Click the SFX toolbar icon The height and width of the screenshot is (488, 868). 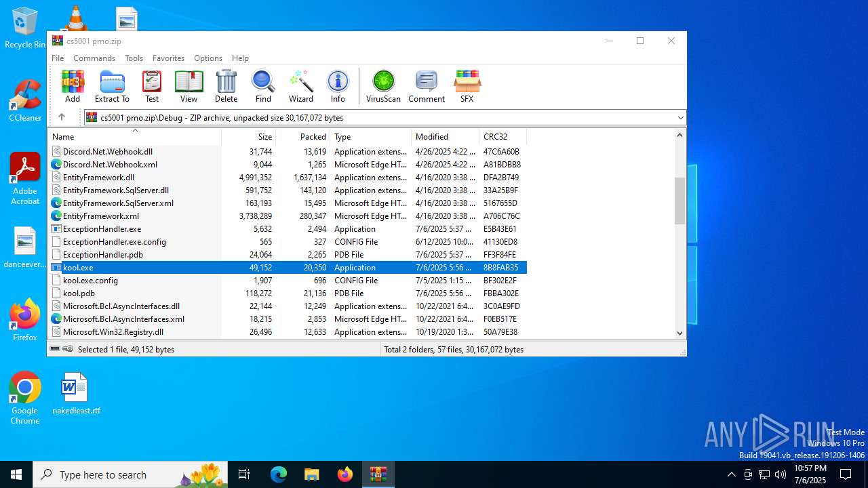467,86
